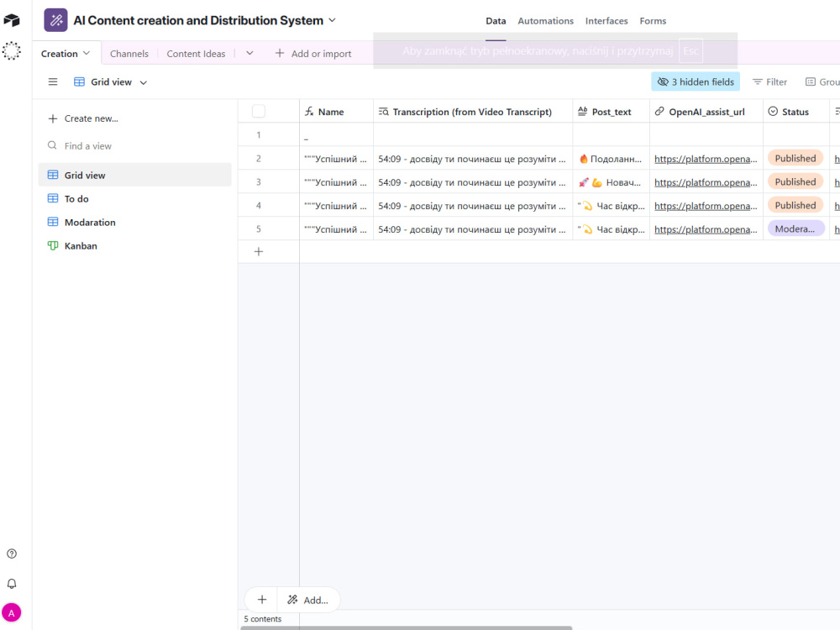
Task: Click the grid icon of Modaration view
Action: click(x=52, y=223)
